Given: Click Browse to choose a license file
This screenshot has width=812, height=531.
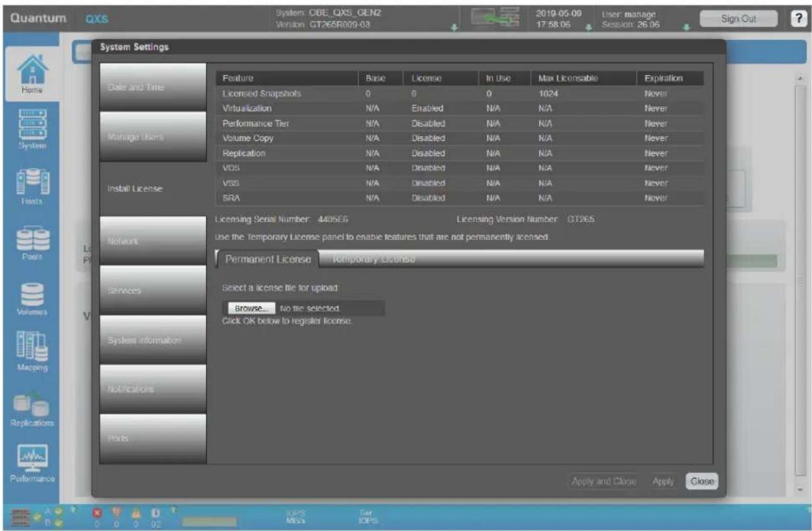Looking at the screenshot, I should point(252,308).
